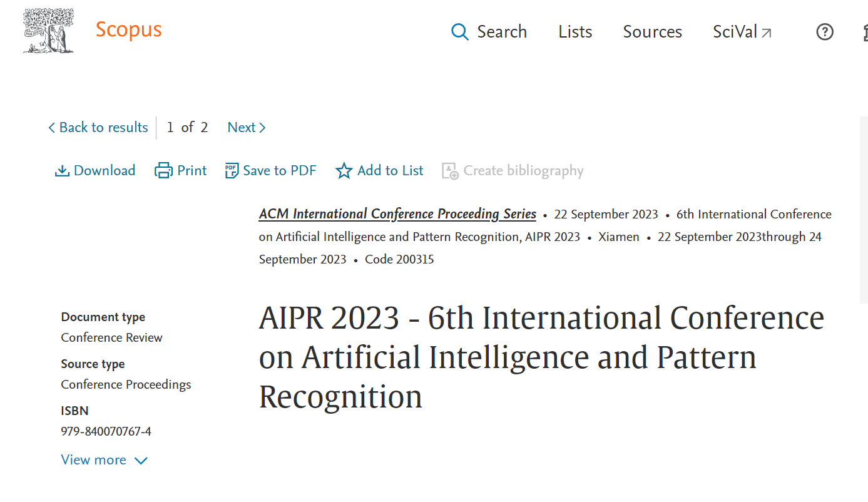Open SciVal external link
Image resolution: width=868 pixels, height=502 pixels.
coord(742,32)
